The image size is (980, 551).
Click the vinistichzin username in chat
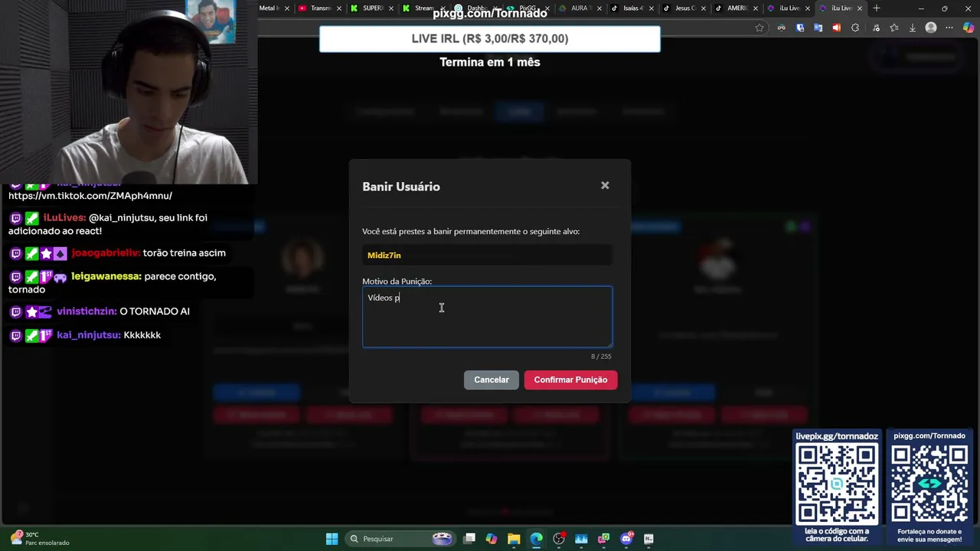[x=87, y=311]
